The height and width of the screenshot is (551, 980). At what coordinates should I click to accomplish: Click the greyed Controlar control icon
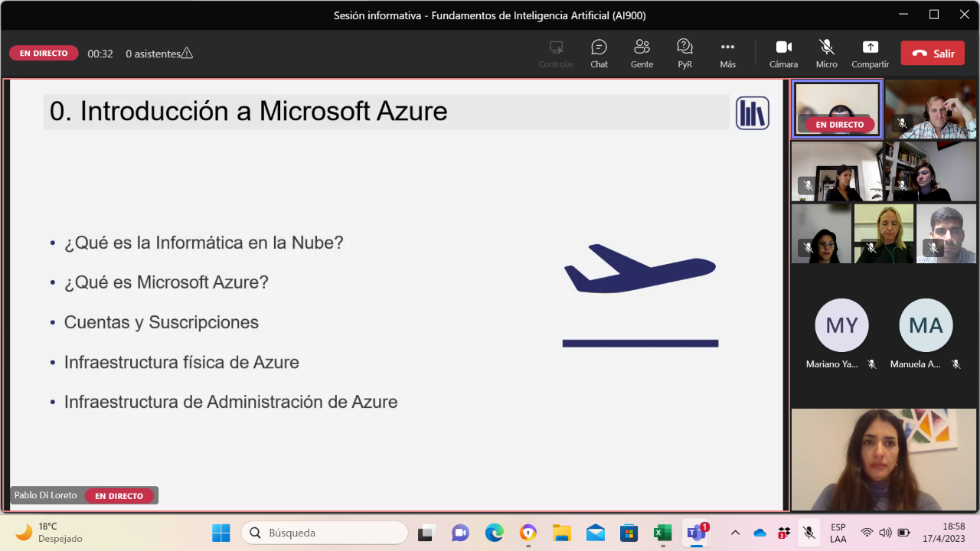pos(557,54)
